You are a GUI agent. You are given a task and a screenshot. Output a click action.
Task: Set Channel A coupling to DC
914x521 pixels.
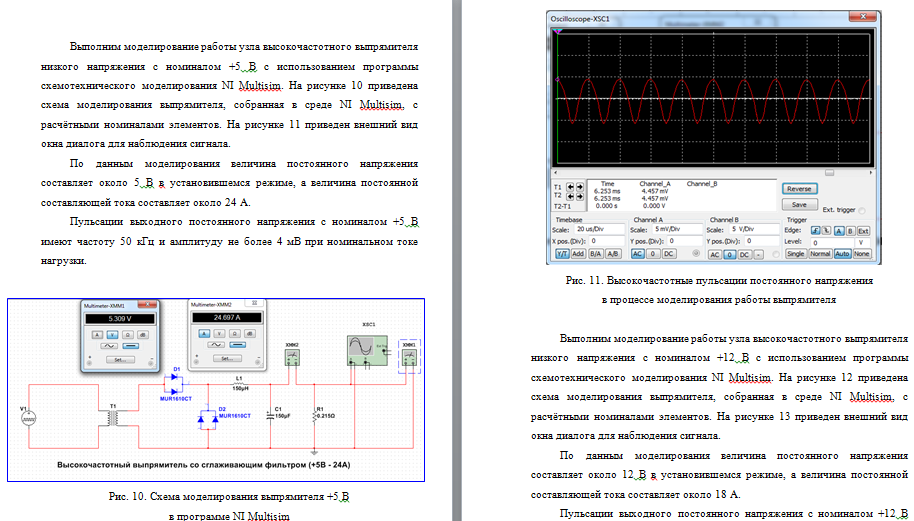pos(669,254)
